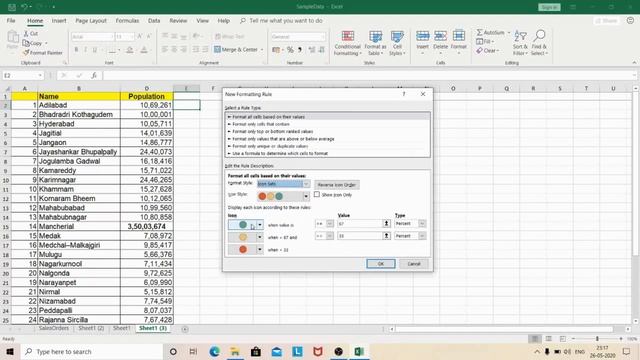640x360 pixels.
Task: Toggle Italic formatting
Action: pyautogui.click(x=85, y=50)
